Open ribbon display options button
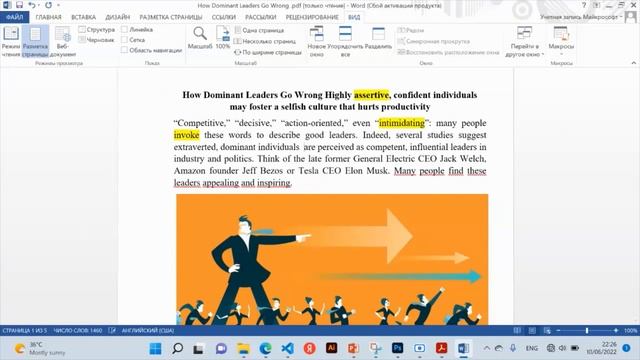Image resolution: width=640 pixels, height=360 pixels. (596, 5)
